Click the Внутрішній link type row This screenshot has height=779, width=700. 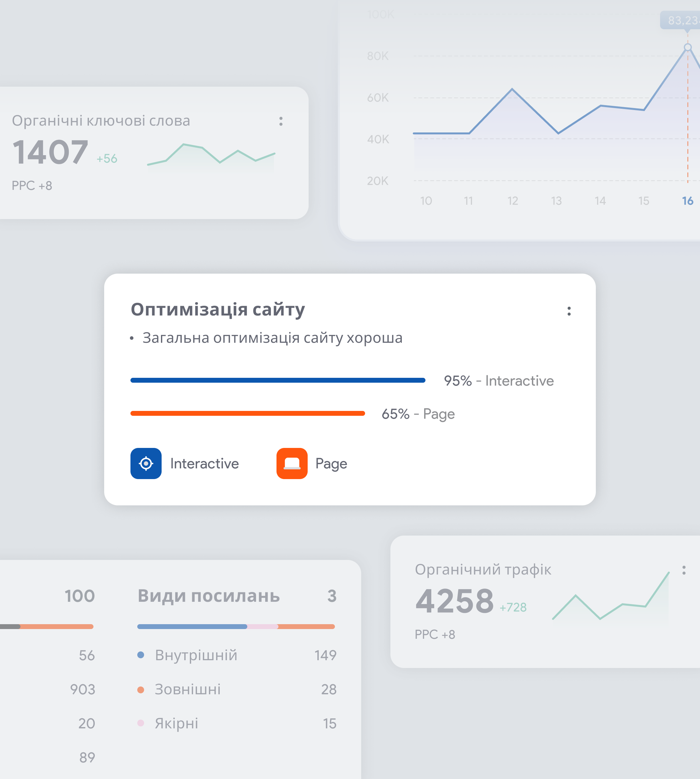point(196,655)
